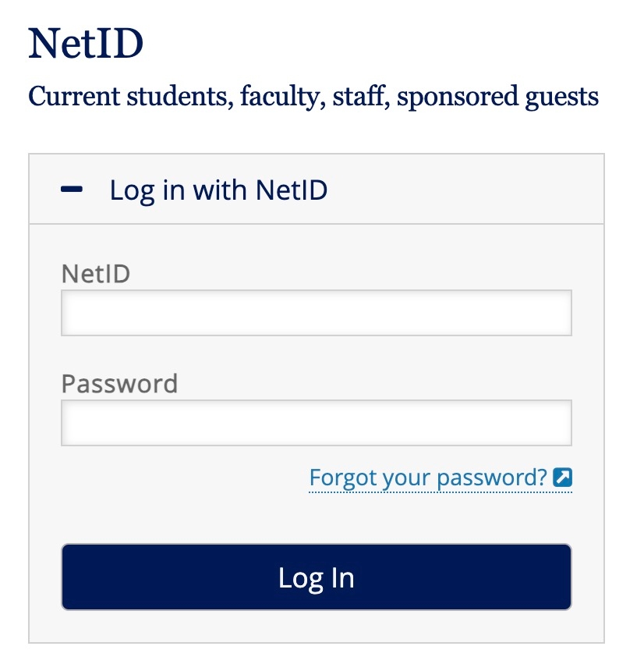The height and width of the screenshot is (671, 644).
Task: Focus the NetID text field
Action: 316,313
